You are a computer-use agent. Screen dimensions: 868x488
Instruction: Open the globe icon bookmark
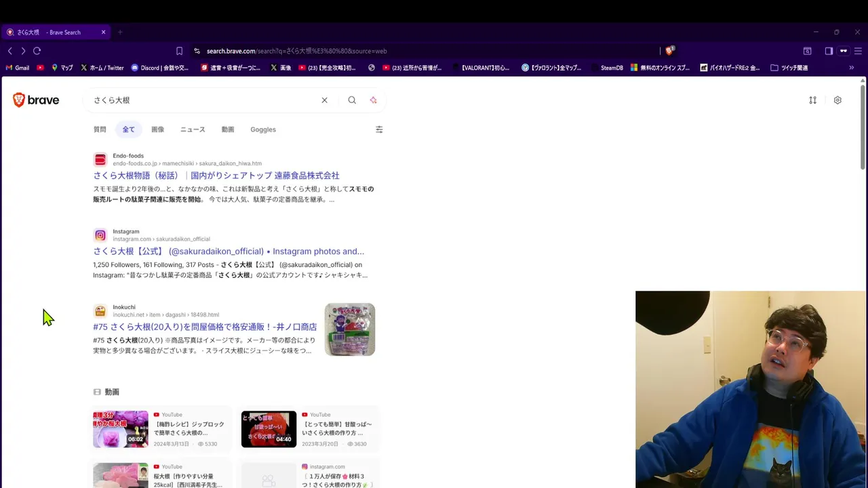(x=372, y=68)
